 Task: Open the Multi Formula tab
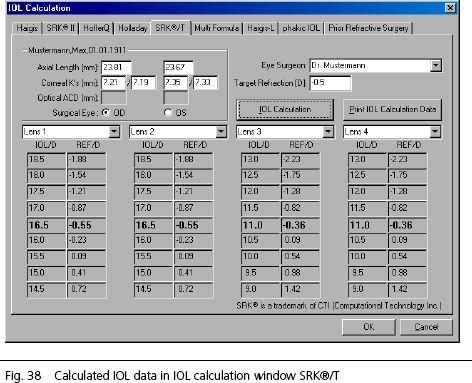pos(217,28)
